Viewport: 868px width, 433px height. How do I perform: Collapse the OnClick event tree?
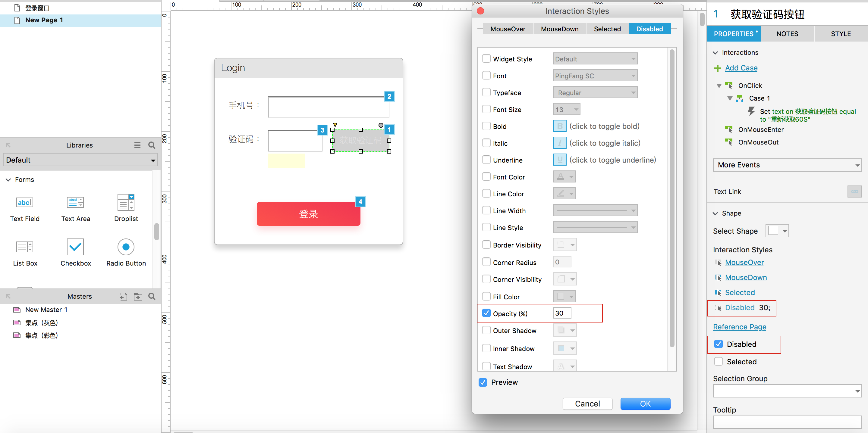coord(719,86)
